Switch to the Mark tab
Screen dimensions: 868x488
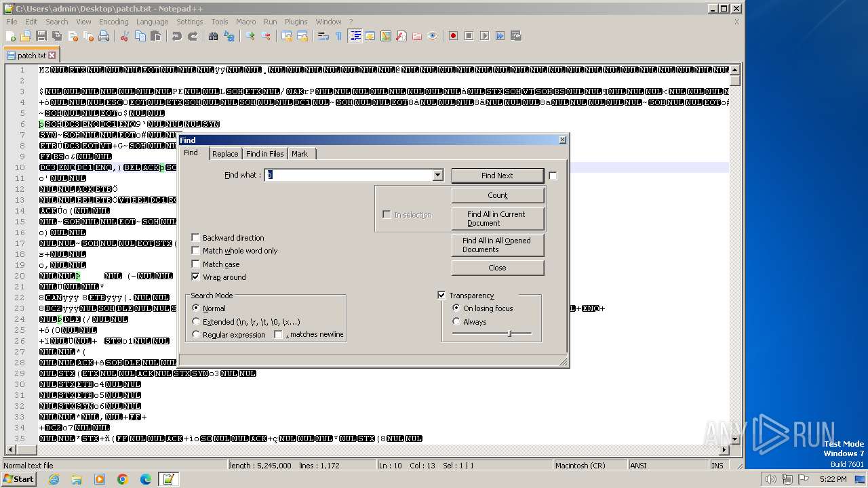pyautogui.click(x=300, y=154)
